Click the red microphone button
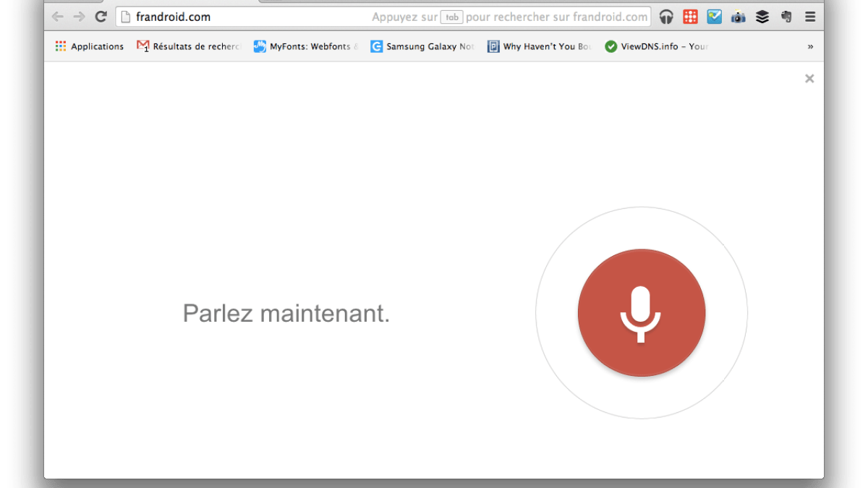868x488 pixels. [x=641, y=313]
